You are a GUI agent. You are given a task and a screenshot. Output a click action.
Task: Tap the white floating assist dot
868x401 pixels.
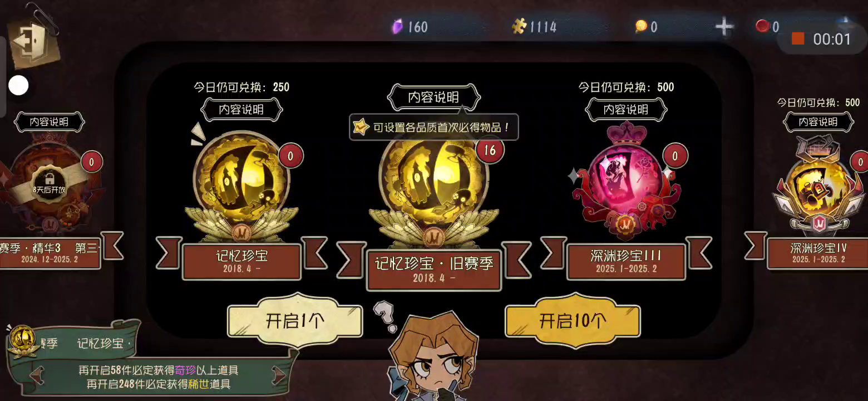(18, 85)
